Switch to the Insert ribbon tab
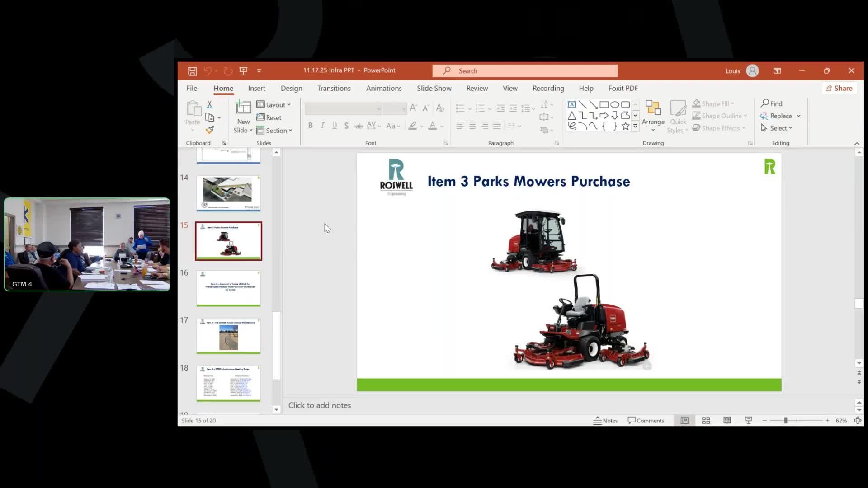868x488 pixels. coord(256,88)
